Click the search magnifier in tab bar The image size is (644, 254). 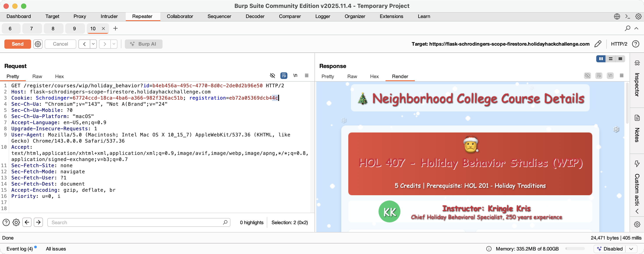627,28
